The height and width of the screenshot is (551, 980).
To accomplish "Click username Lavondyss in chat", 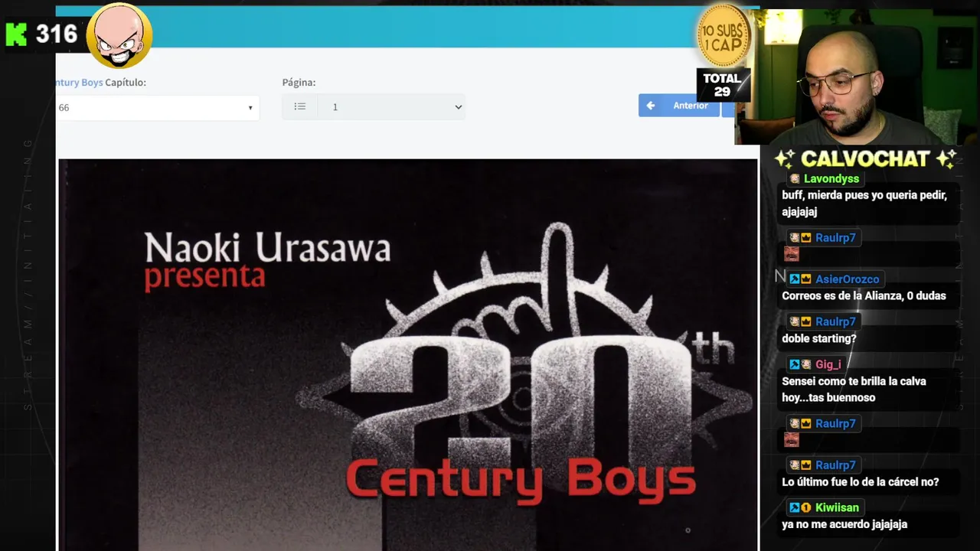I will click(x=831, y=178).
